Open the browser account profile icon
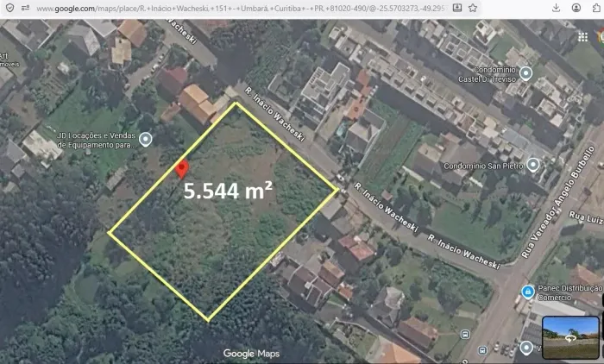604x364 pixels. coord(576,8)
